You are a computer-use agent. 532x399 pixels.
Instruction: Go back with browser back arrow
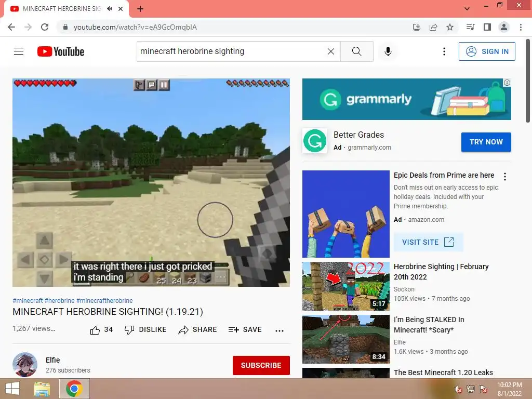[11, 27]
